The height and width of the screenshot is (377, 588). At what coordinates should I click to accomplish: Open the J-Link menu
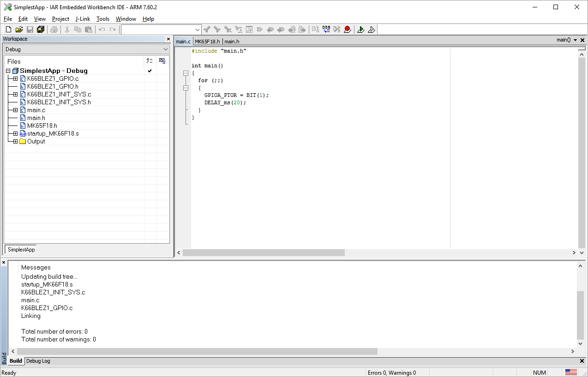coord(83,19)
